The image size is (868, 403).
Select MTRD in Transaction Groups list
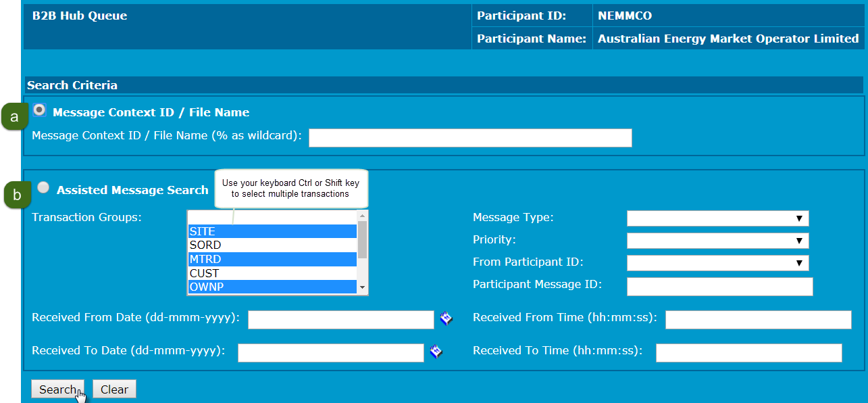pos(272,260)
